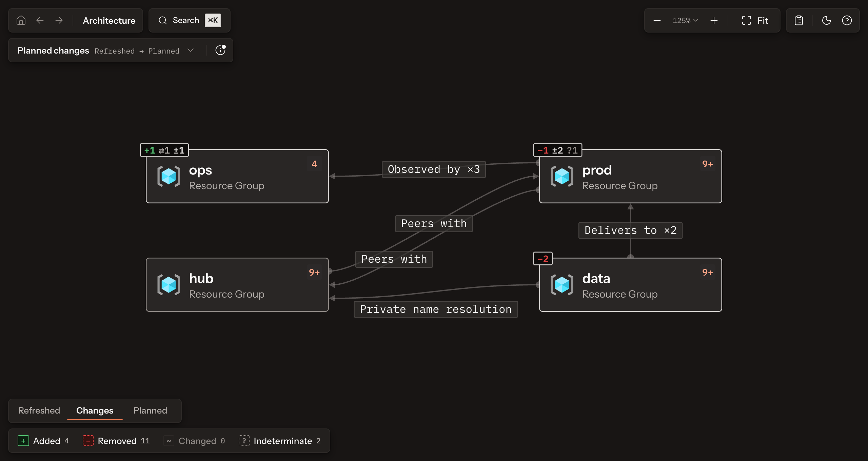Select the Delivers to ×2 edge label

coord(631,230)
